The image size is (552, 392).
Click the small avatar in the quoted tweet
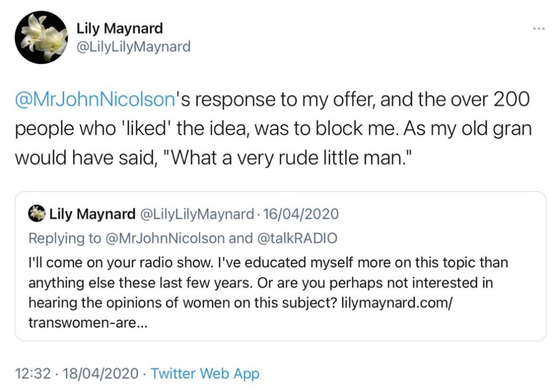37,214
